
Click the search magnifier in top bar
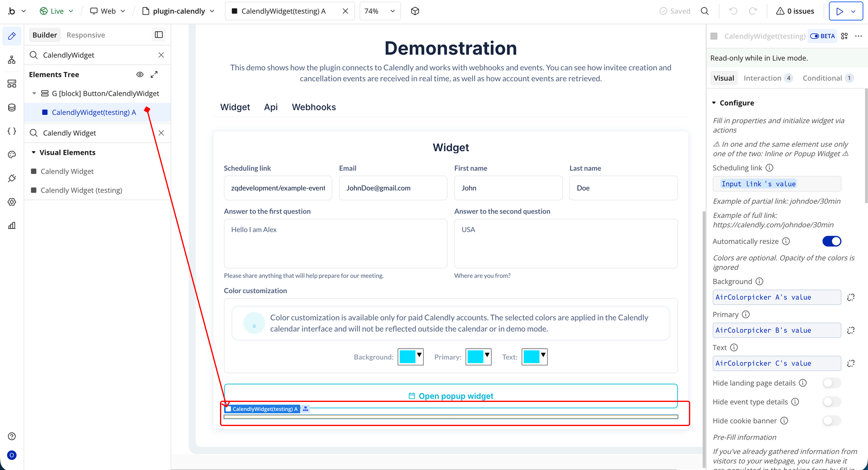(x=705, y=11)
